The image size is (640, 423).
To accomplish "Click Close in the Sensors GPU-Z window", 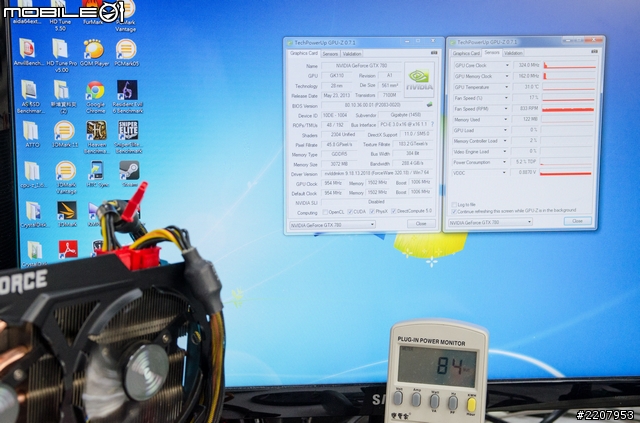I will click(577, 221).
